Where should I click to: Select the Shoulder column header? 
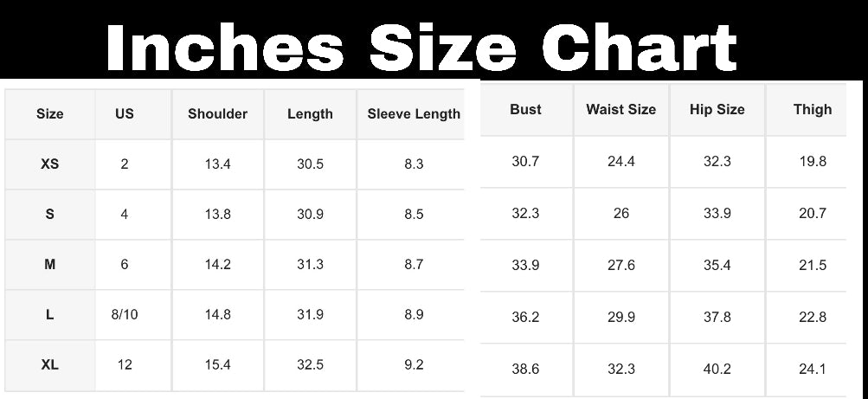(218, 114)
